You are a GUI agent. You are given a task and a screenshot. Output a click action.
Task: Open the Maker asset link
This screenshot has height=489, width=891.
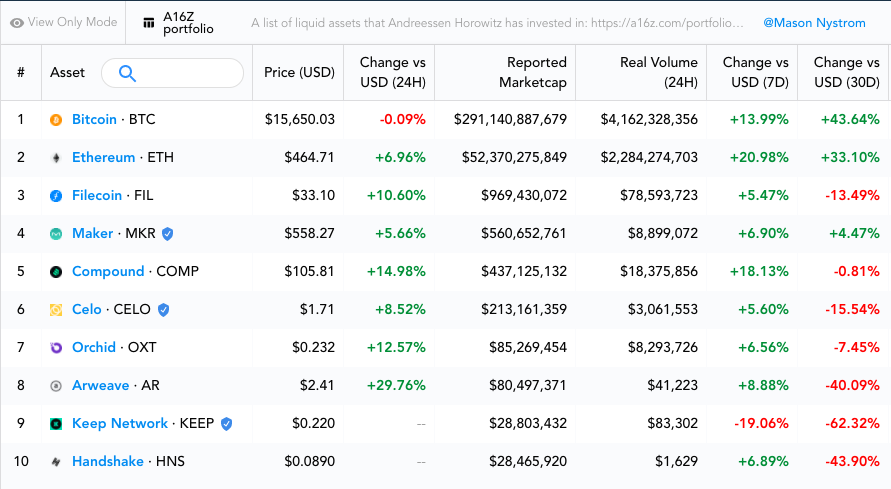tap(93, 233)
